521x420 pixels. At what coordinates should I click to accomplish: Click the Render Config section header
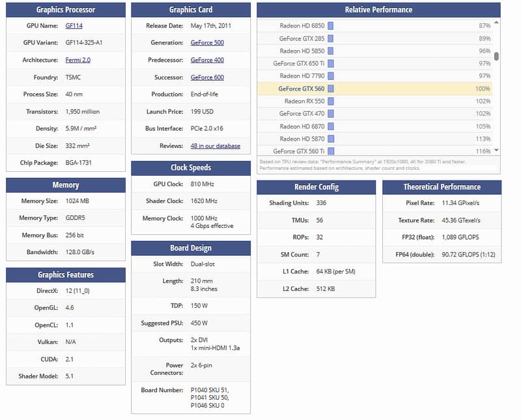[x=317, y=187]
